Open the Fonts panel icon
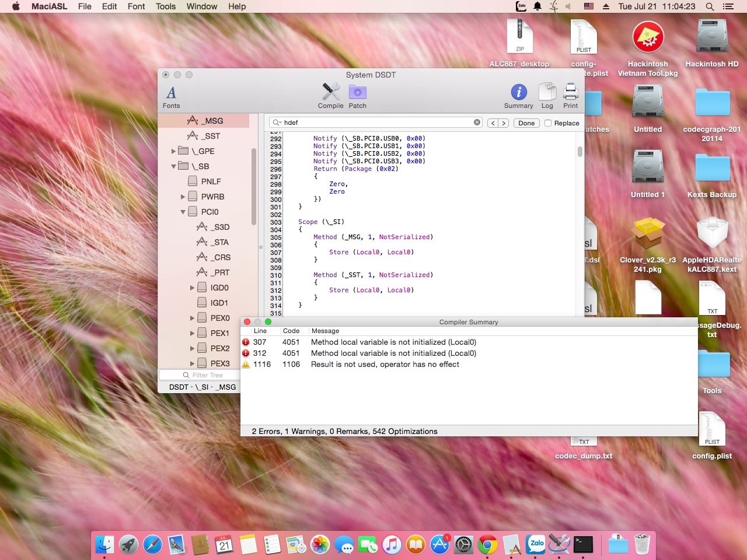Viewport: 747px width, 560px height. point(171,93)
